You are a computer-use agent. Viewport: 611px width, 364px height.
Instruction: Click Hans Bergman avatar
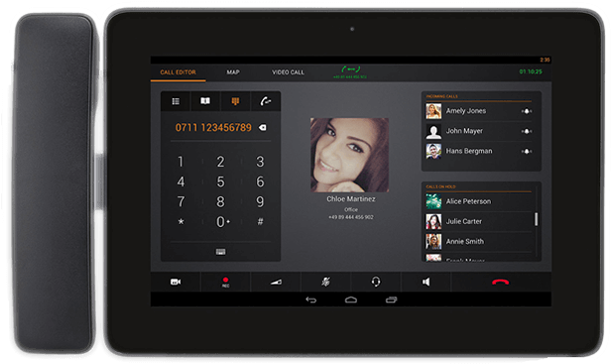point(433,151)
